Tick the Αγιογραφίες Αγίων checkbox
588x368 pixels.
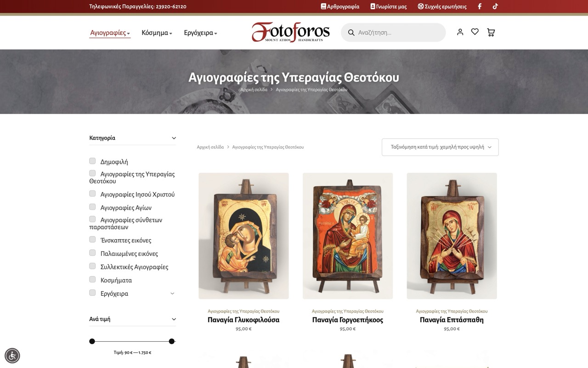click(92, 207)
